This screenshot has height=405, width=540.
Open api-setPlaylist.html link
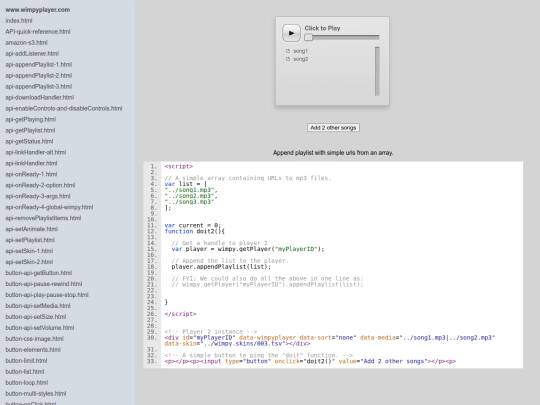[30, 240]
